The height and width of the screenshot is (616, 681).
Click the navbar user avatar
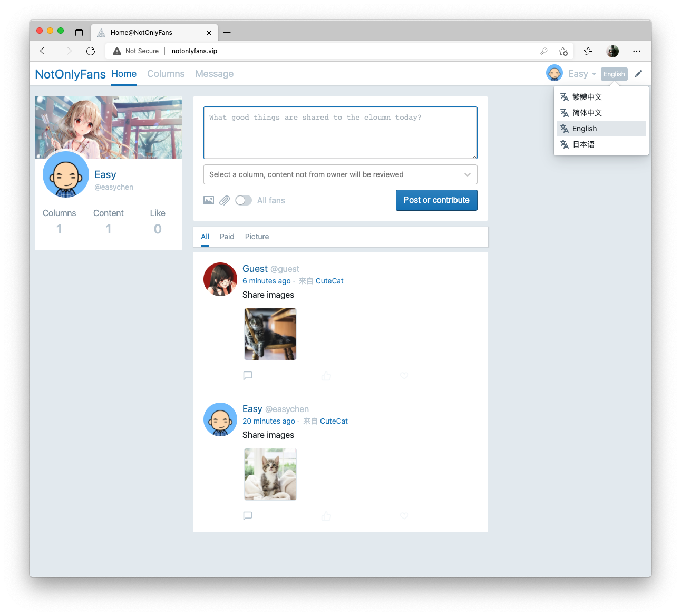pos(554,73)
